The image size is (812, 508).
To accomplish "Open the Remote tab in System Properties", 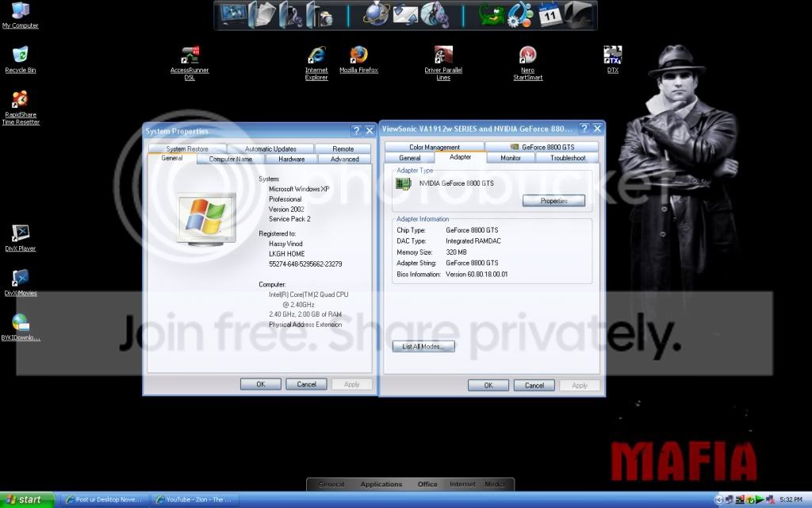I will tap(343, 148).
